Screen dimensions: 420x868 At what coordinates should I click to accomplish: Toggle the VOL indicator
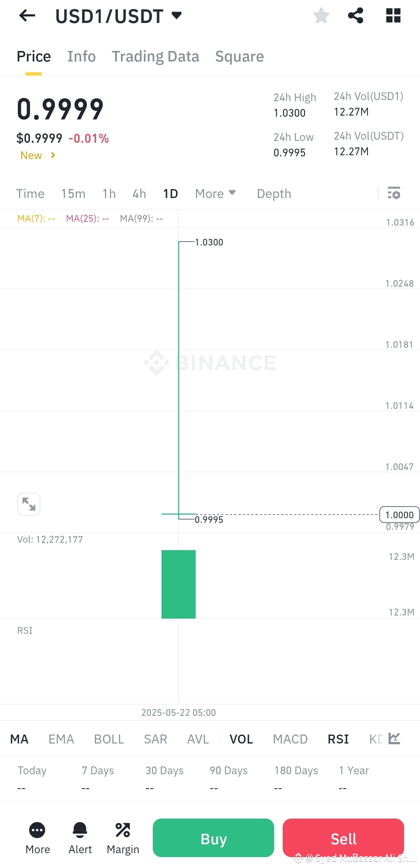point(241,739)
